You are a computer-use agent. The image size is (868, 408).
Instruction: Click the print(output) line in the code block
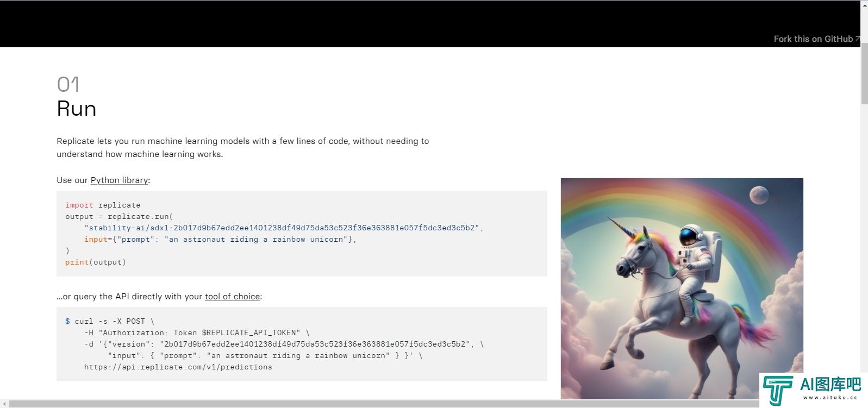pyautogui.click(x=96, y=262)
